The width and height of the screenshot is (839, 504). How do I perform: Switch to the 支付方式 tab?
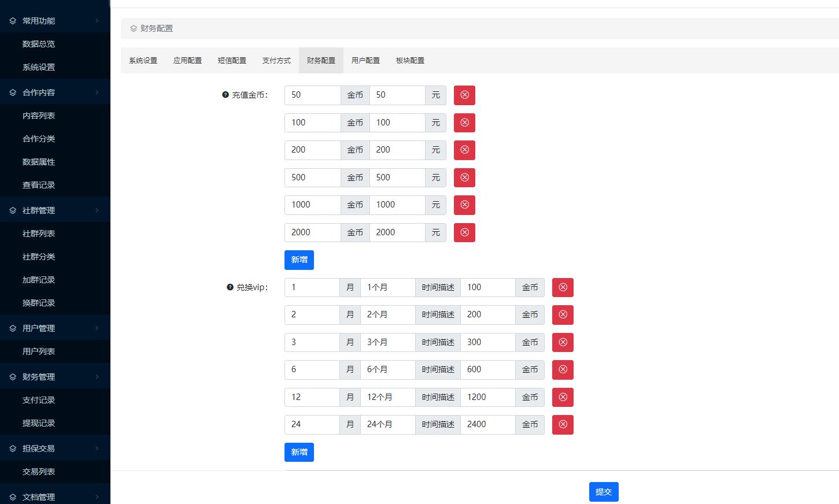(276, 60)
